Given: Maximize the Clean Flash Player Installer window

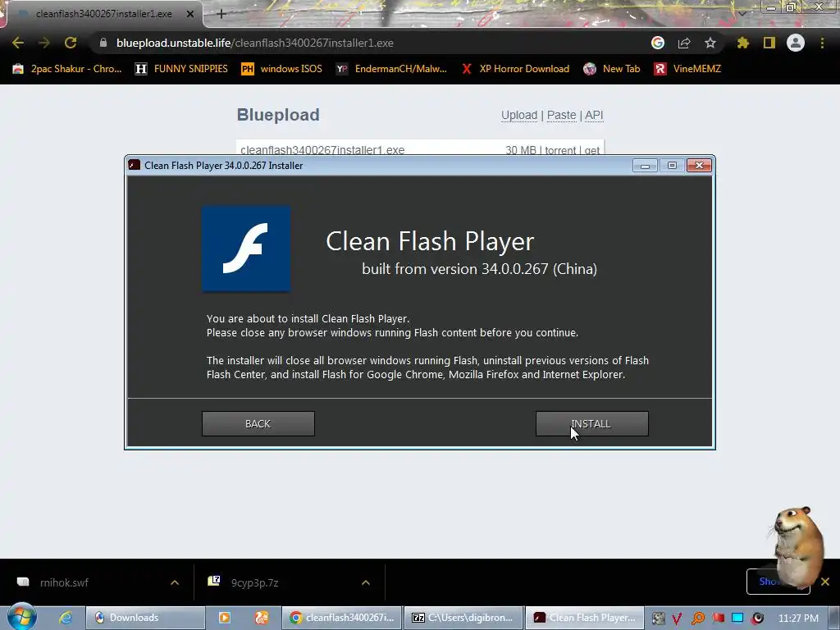Looking at the screenshot, I should point(672,166).
